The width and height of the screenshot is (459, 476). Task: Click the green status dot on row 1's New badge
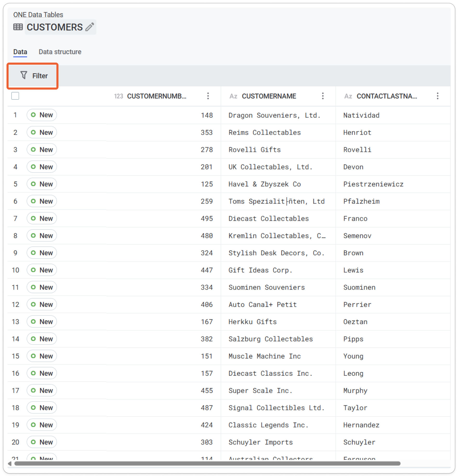click(x=34, y=115)
